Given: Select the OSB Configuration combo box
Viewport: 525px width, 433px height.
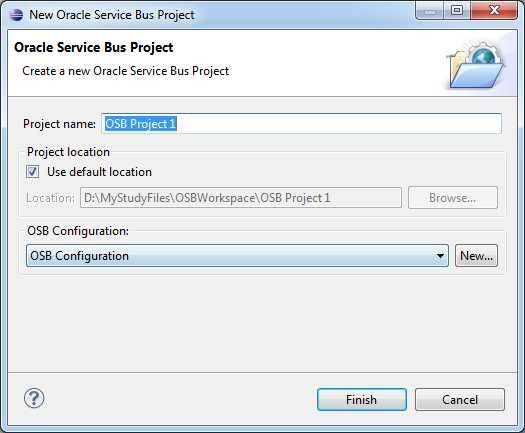Looking at the screenshot, I should coord(237,256).
